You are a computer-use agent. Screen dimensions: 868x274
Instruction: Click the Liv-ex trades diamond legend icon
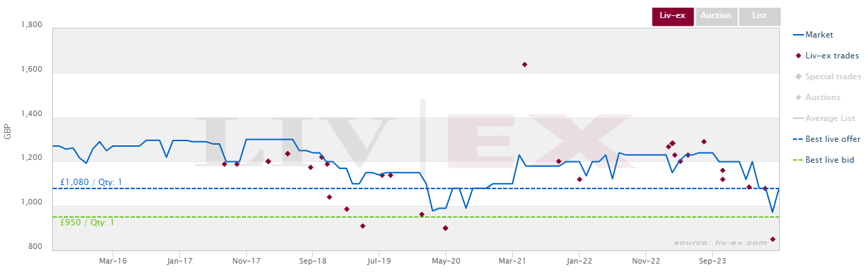click(798, 56)
